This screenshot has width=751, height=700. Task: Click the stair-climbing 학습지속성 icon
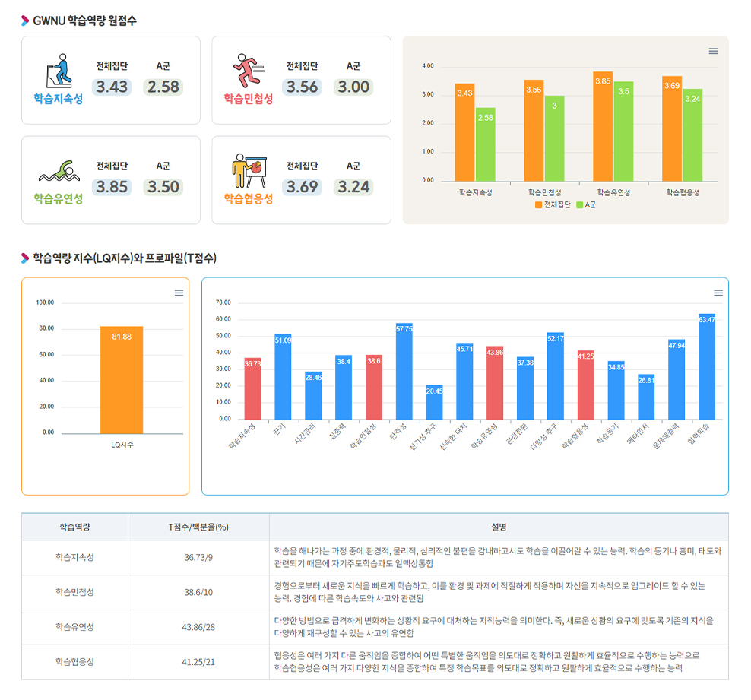[x=59, y=72]
